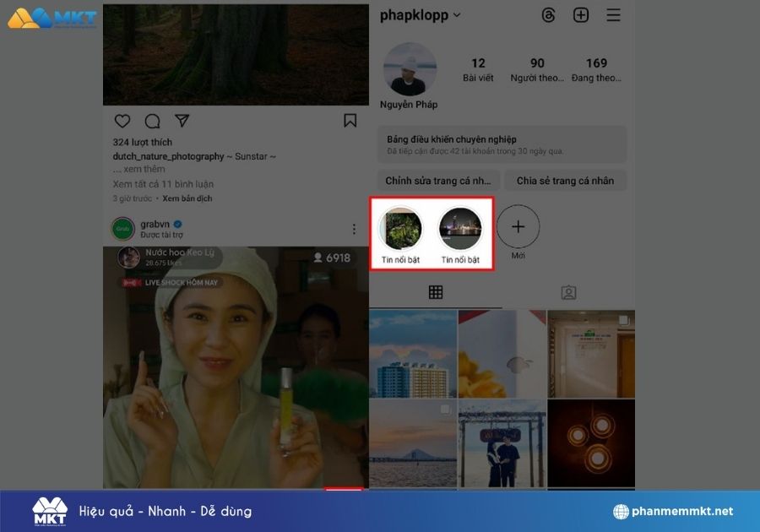Open the live viewer count 6918
The height and width of the screenshot is (532, 760).
click(x=332, y=258)
